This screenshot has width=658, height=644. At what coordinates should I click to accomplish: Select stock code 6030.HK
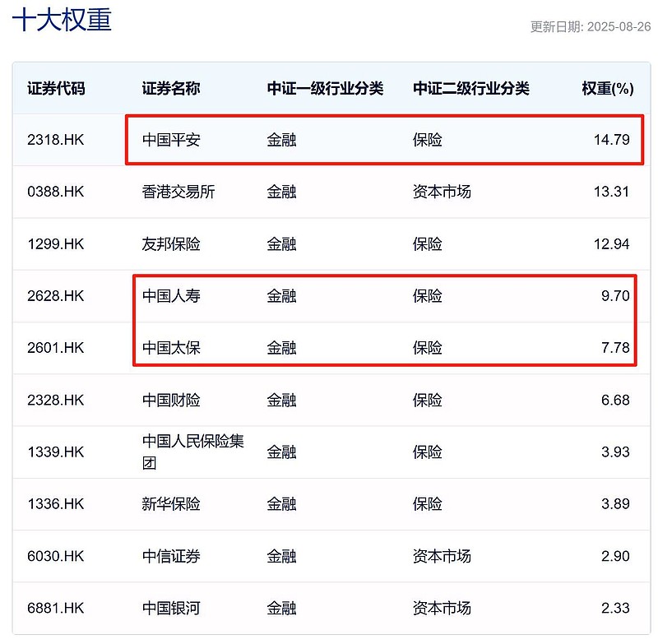[x=56, y=556]
